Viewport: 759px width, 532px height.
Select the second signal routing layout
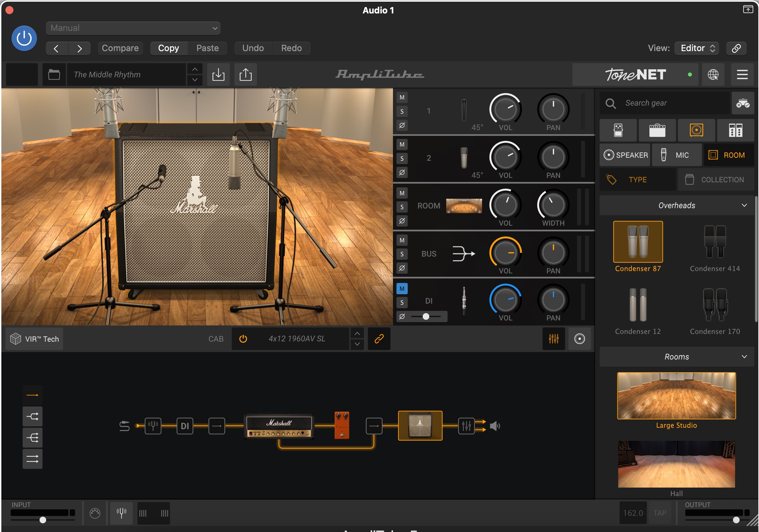click(x=32, y=417)
